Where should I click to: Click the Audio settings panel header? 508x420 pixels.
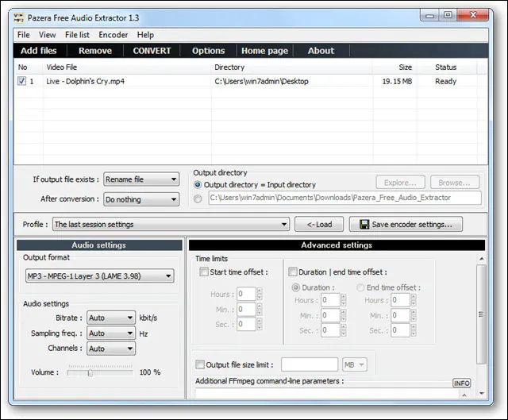(99, 245)
